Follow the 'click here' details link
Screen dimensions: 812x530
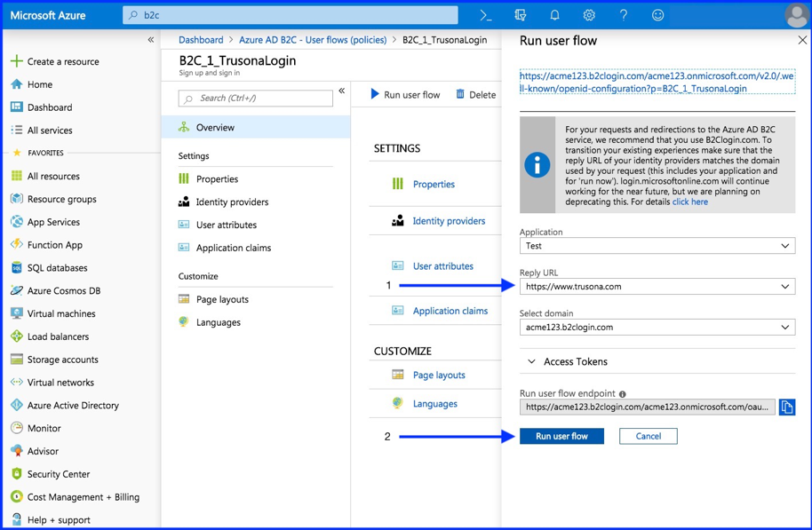(689, 202)
